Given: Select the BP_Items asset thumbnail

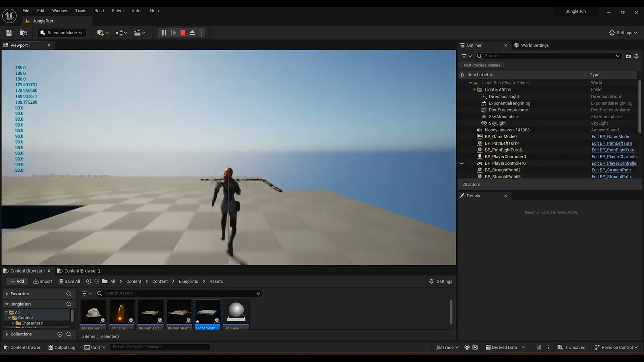Looking at the screenshot, I should [x=122, y=315].
